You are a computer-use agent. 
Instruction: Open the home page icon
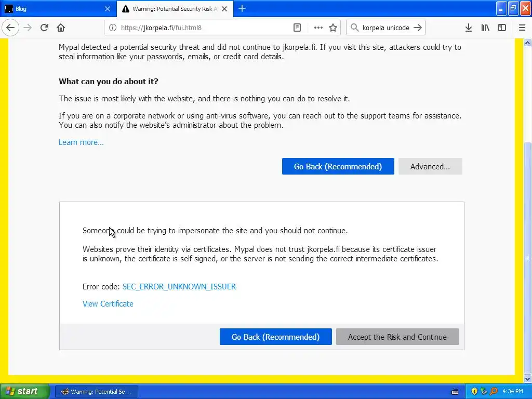pyautogui.click(x=61, y=28)
